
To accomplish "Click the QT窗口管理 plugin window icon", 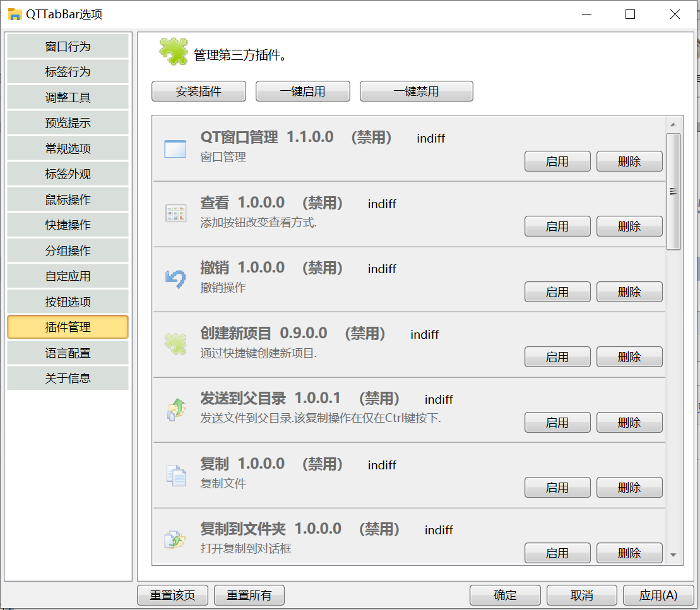I will tap(175, 149).
